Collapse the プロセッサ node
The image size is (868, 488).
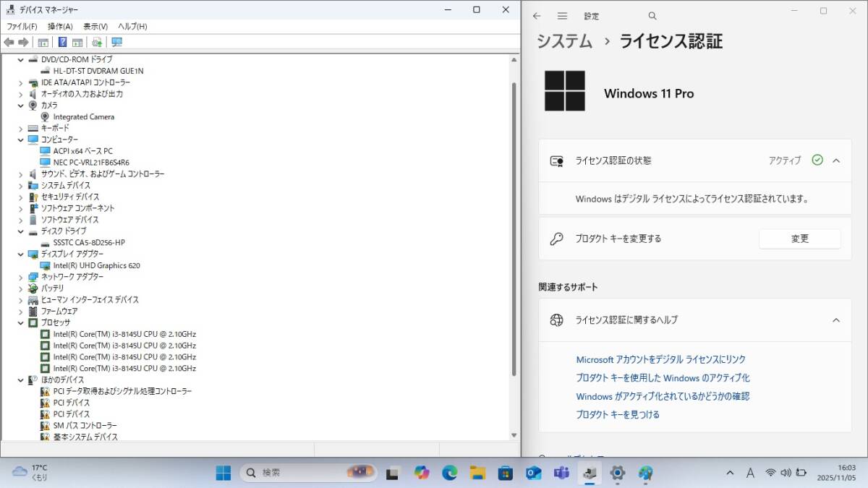[21, 322]
